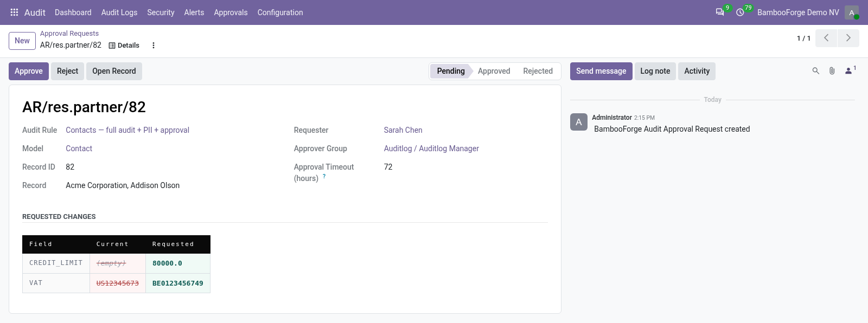Open the Contacts full audit rule link

pyautogui.click(x=127, y=130)
